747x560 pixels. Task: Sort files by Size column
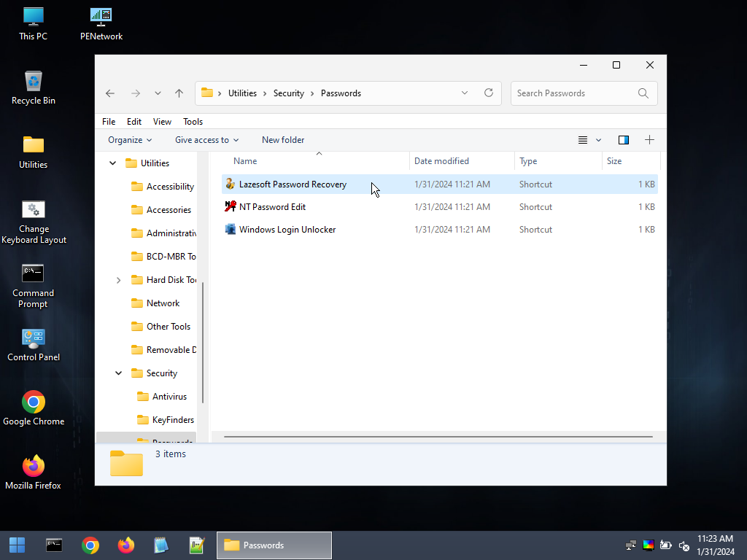[x=631, y=161]
